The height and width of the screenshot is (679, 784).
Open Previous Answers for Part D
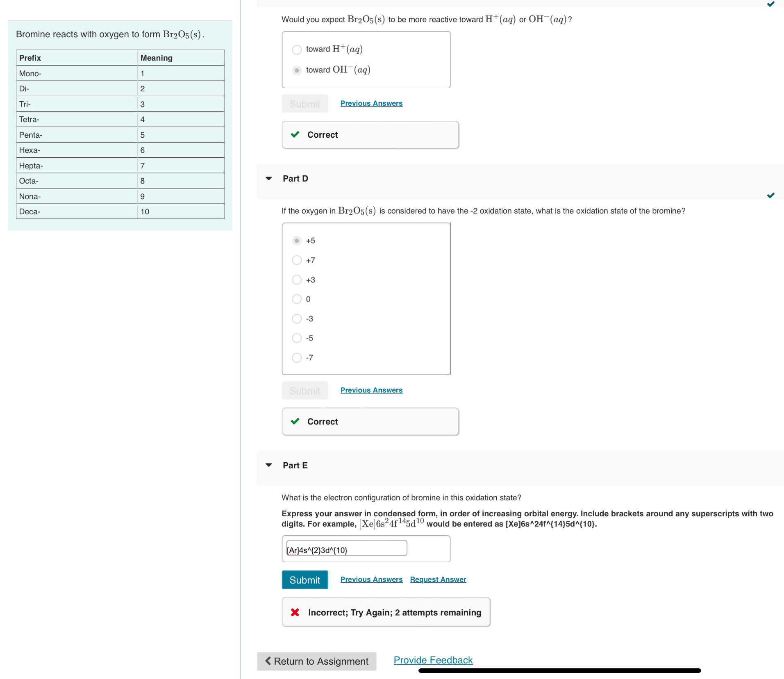click(371, 390)
